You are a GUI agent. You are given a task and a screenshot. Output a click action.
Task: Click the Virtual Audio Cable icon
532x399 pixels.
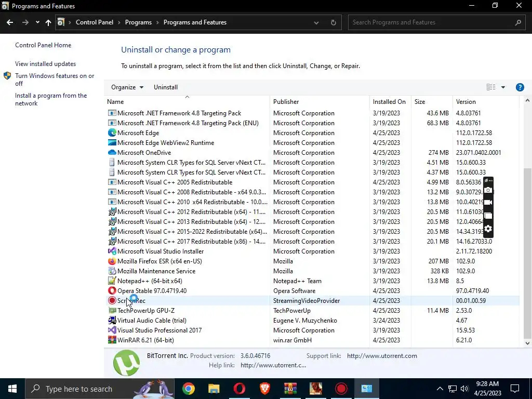pyautogui.click(x=112, y=320)
